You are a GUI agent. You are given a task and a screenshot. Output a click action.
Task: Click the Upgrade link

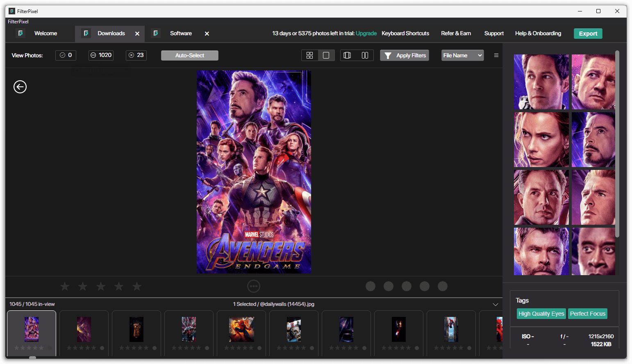[x=366, y=34]
